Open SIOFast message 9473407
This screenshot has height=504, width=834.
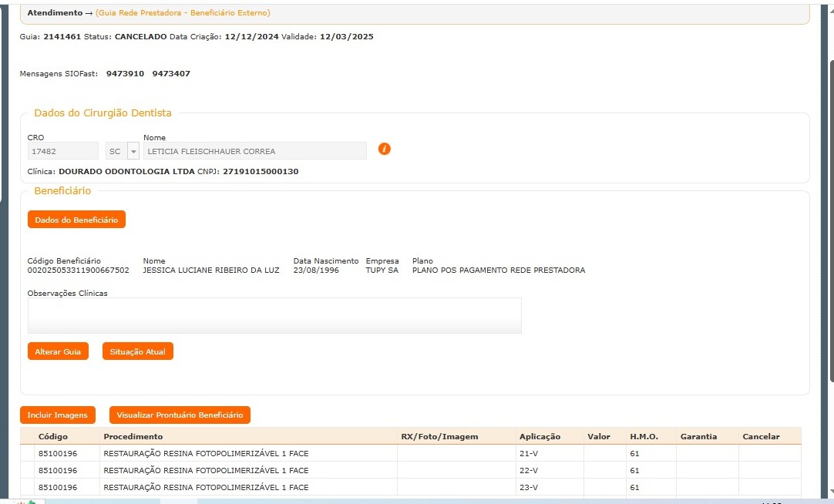coord(171,74)
